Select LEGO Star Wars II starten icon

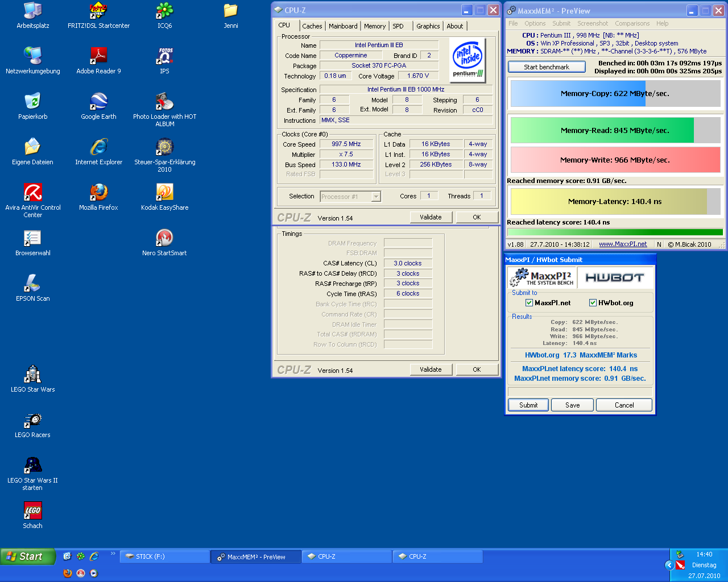[x=32, y=473]
